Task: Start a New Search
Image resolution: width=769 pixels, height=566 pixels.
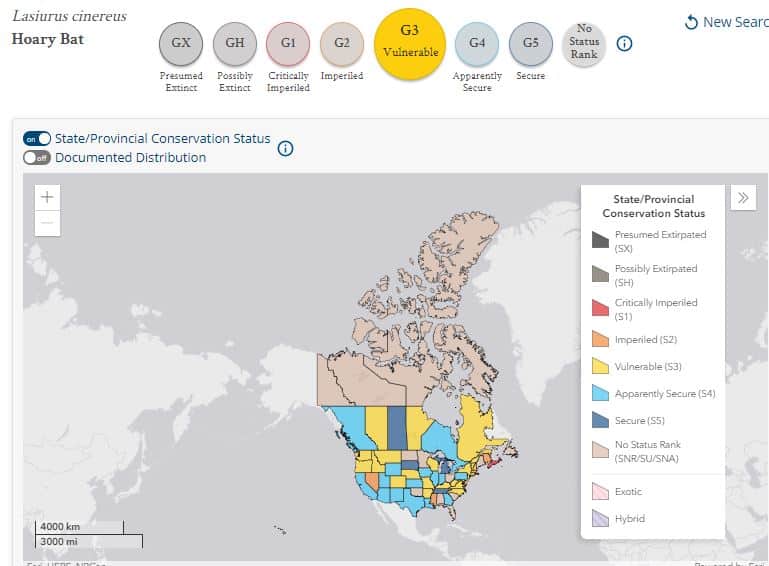Action: (727, 22)
